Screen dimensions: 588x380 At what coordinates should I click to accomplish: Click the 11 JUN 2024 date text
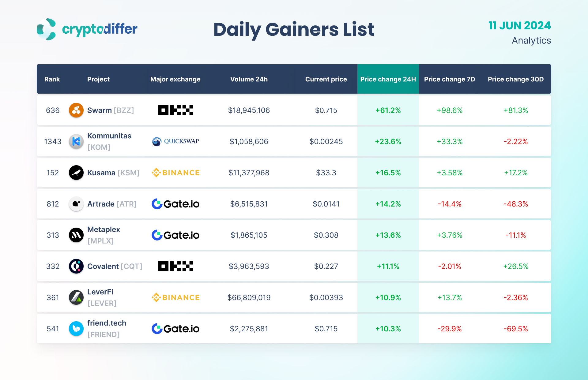pyautogui.click(x=520, y=25)
